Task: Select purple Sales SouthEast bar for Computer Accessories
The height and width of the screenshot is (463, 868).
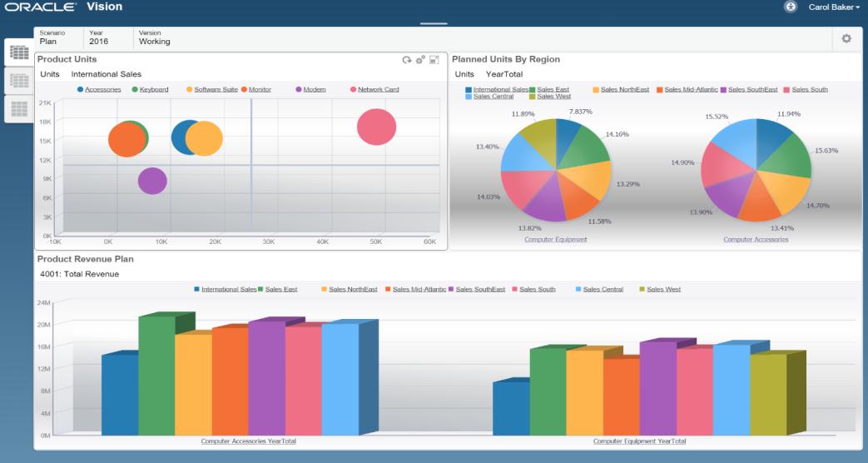Action: point(267,378)
